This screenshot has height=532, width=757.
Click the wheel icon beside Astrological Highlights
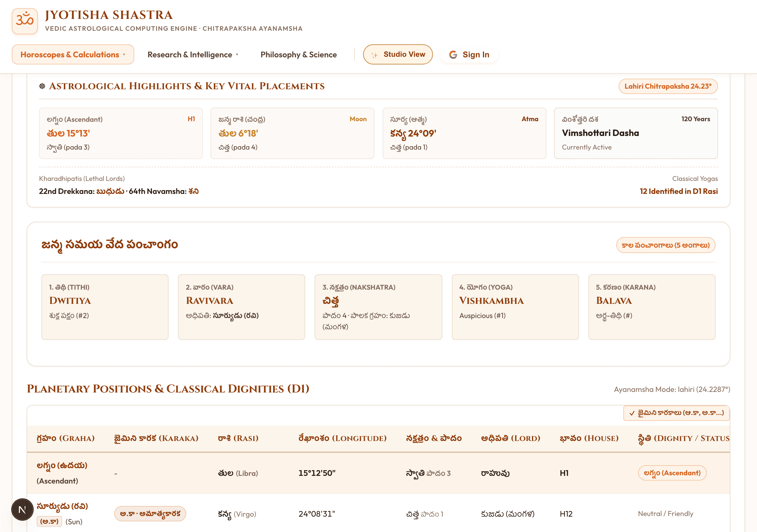(42, 86)
